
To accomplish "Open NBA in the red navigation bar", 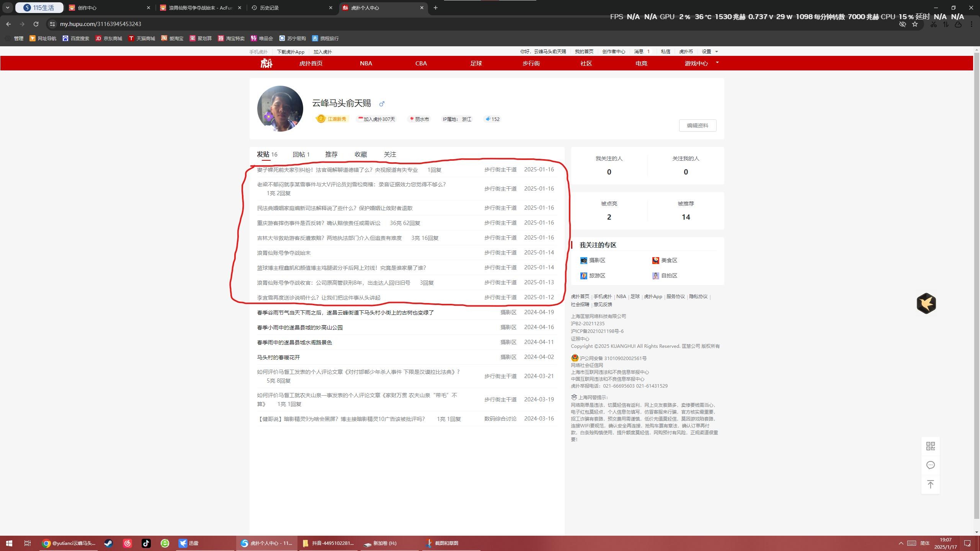I will [366, 64].
